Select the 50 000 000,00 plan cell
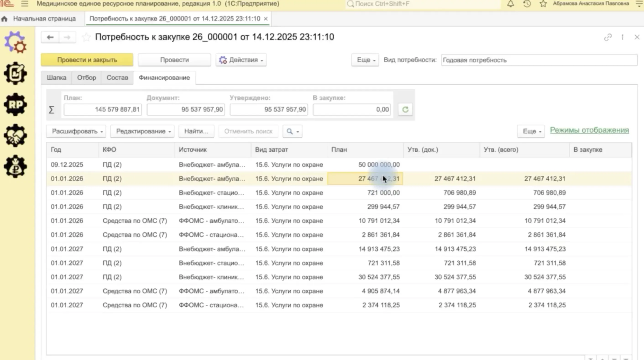 [x=365, y=165]
